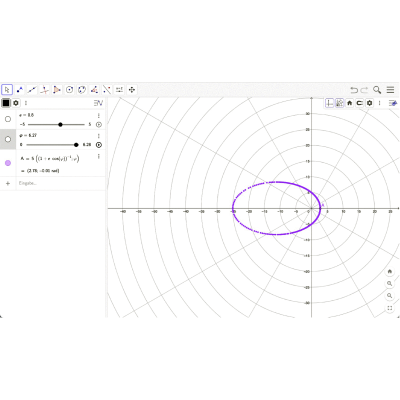Open graphics view settings gear
The width and height of the screenshot is (400, 400).
tap(369, 103)
